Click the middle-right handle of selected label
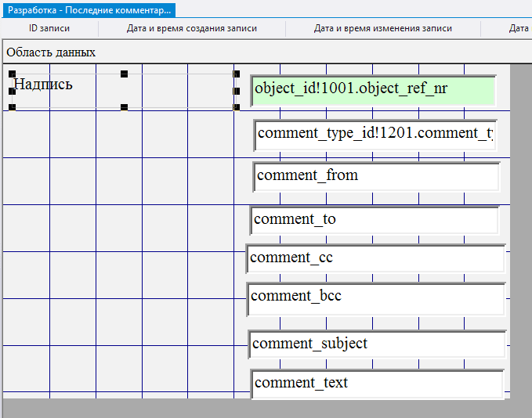The image size is (532, 418). 237,91
